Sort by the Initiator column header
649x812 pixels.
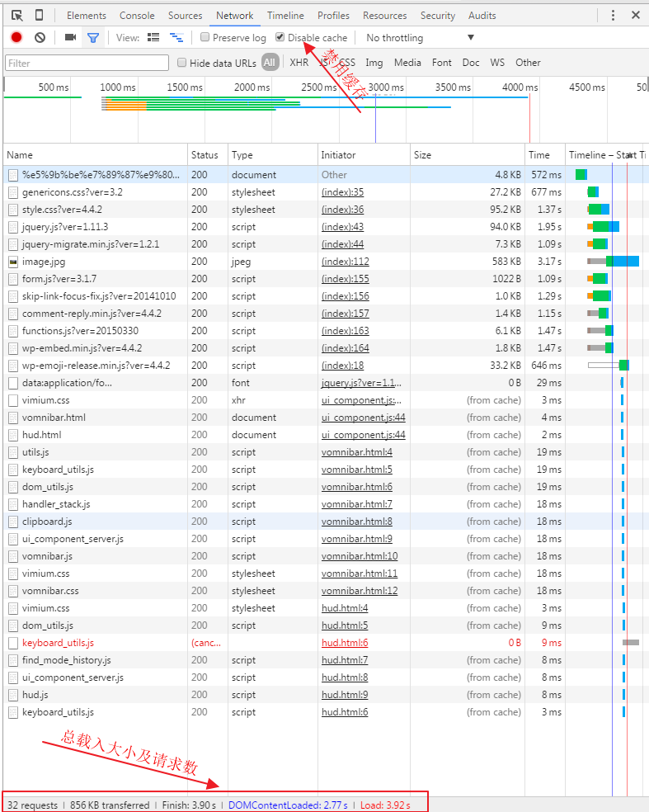coord(364,155)
